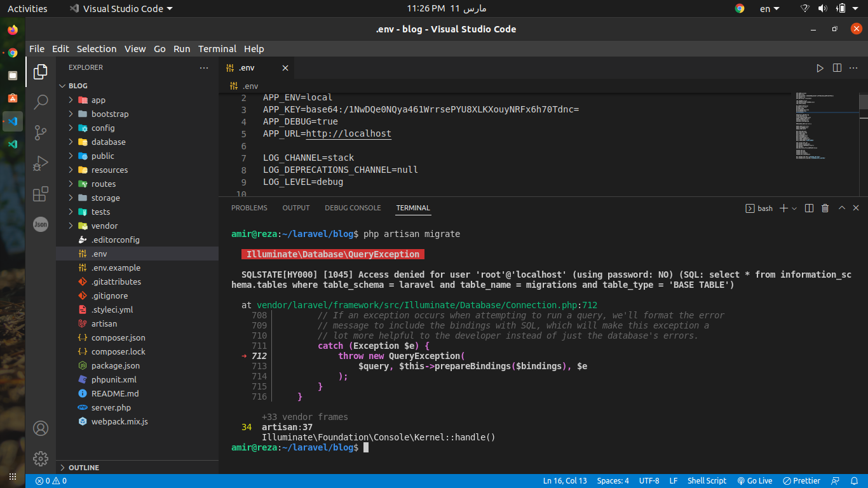
Task: Change language mode from Shell Script
Action: click(x=707, y=481)
